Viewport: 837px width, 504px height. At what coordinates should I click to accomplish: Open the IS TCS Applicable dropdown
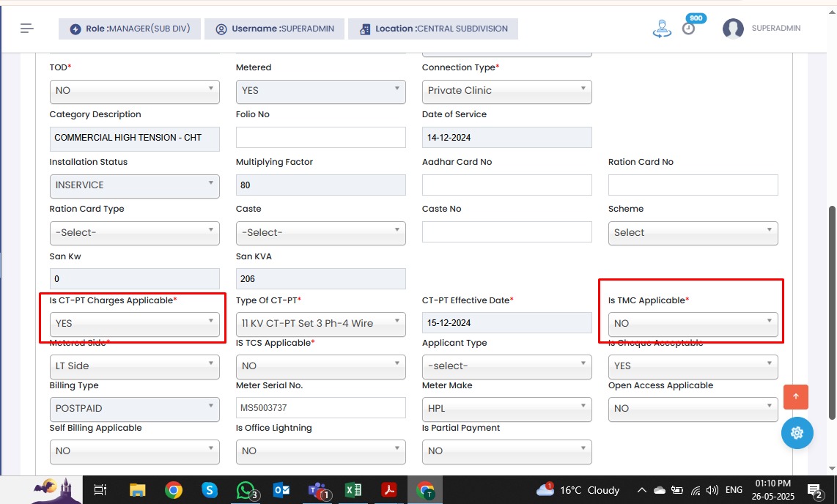pyautogui.click(x=321, y=366)
